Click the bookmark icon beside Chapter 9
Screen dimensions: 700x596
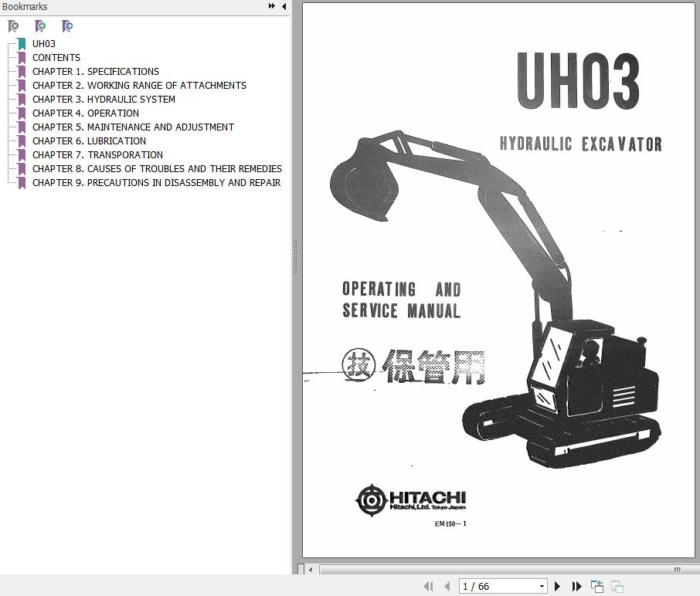click(22, 182)
